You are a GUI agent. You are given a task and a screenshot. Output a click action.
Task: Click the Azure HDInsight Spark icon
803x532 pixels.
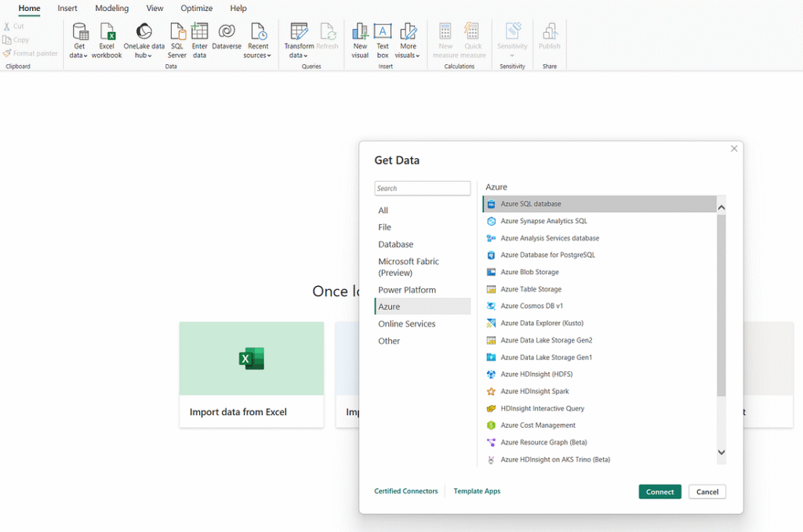(x=491, y=391)
